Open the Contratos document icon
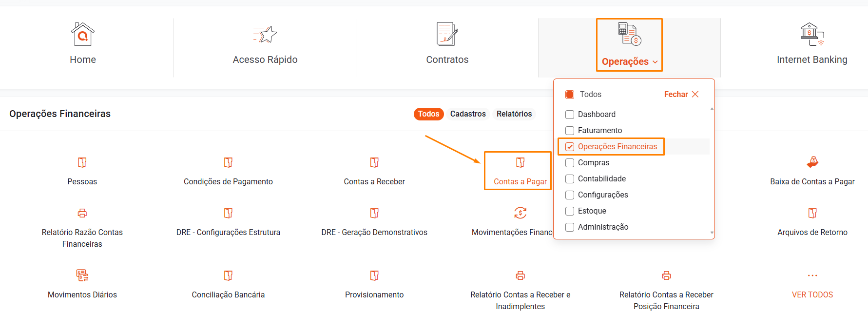 447,35
